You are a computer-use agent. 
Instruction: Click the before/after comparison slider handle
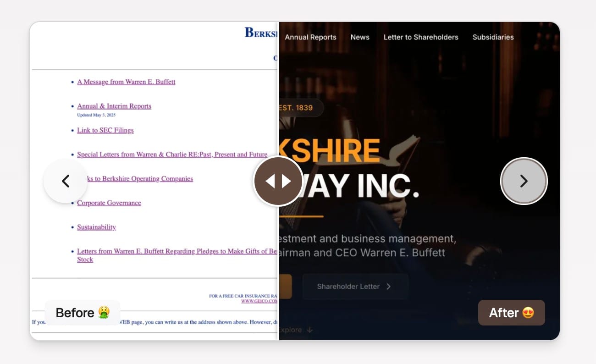tap(278, 181)
